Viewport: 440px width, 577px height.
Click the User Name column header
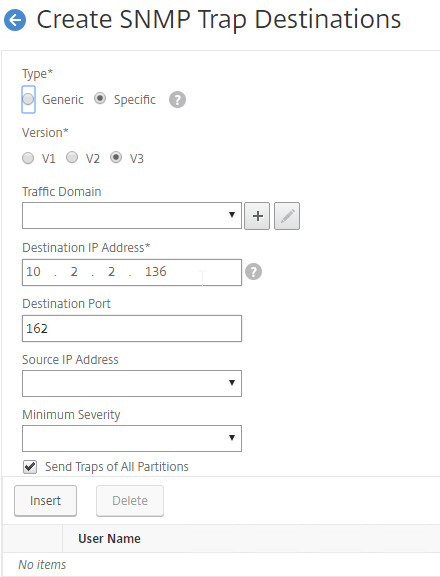click(x=109, y=539)
